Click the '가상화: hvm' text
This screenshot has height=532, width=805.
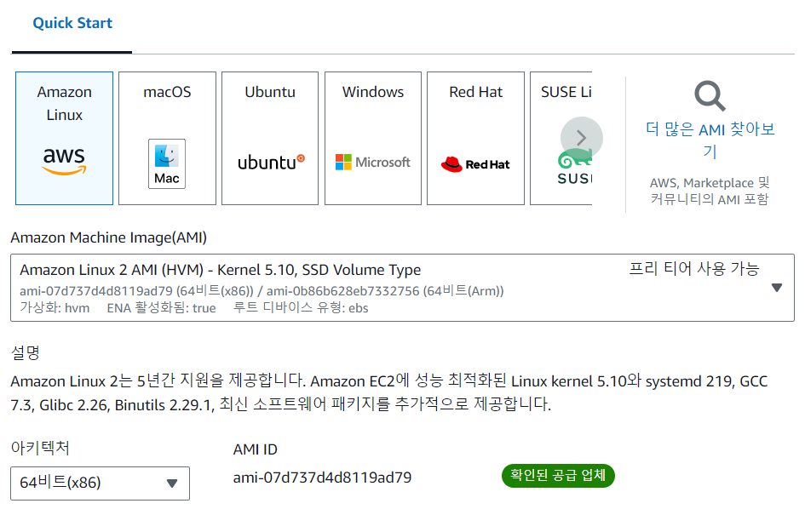[x=55, y=308]
